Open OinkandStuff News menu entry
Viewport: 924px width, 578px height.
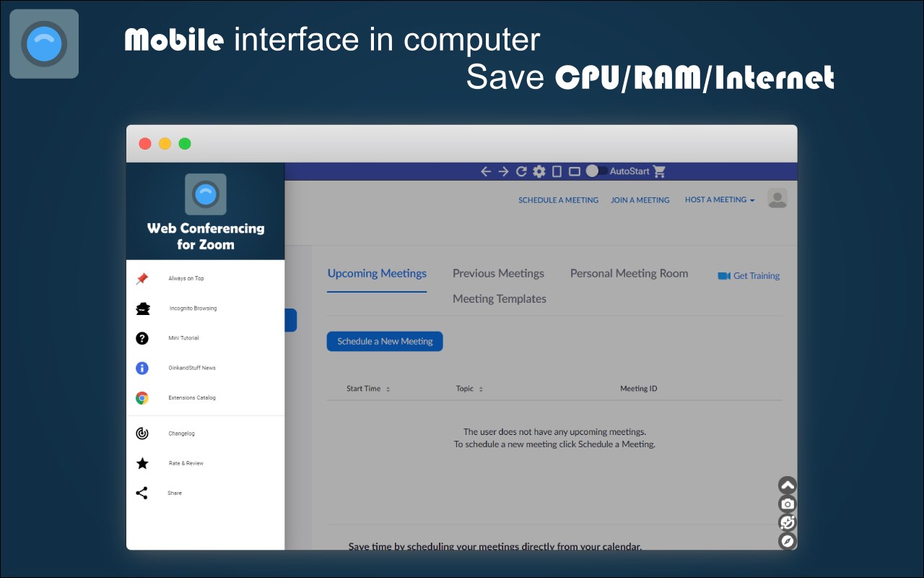tap(192, 368)
